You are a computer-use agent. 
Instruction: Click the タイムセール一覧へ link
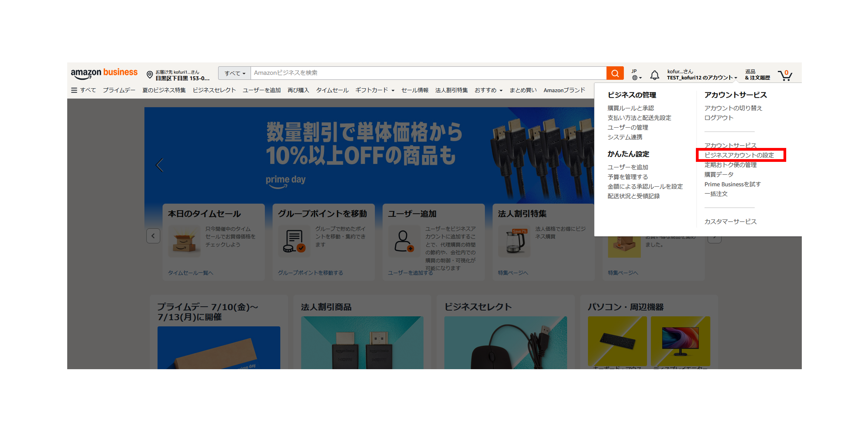point(190,272)
